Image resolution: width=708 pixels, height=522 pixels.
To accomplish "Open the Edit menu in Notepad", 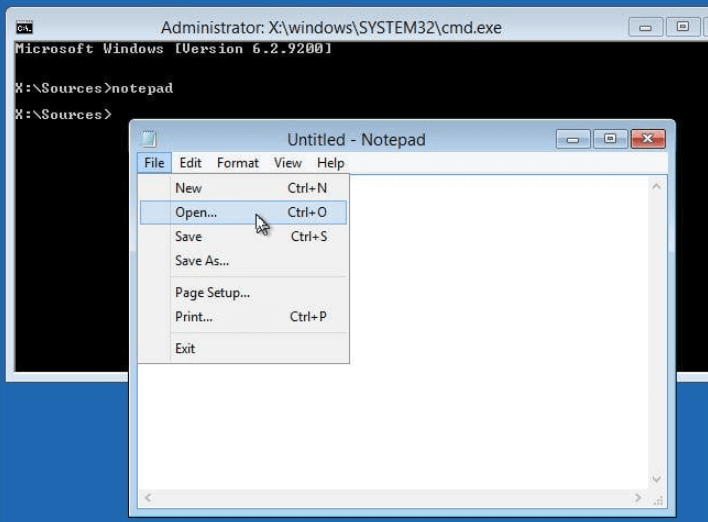I will pos(190,163).
